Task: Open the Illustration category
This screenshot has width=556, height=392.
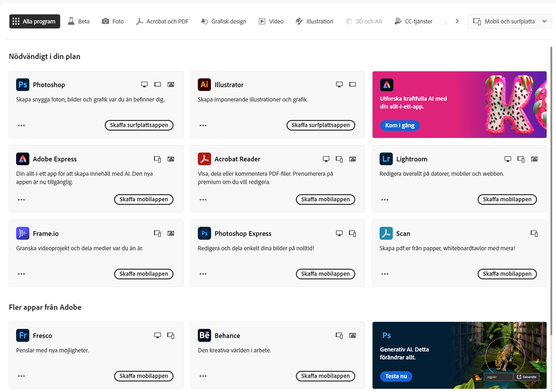Action: click(314, 21)
